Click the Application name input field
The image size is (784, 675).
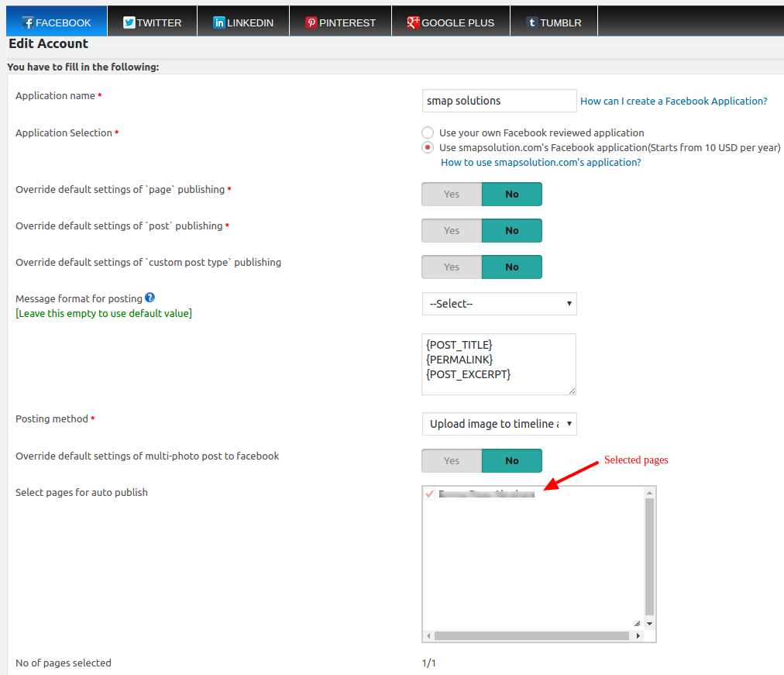(500, 101)
